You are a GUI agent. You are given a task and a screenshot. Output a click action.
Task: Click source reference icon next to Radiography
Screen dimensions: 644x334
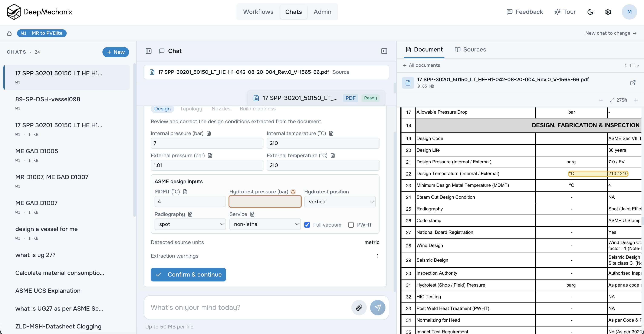tap(190, 214)
